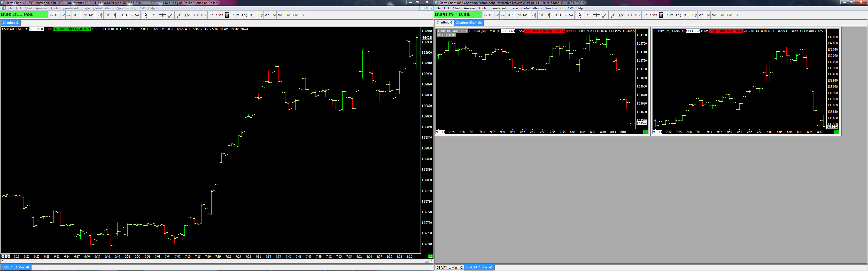Click the green 12 box at USDCAD chart corner
Viewport: 868px width, 271px height.
click(x=430, y=256)
